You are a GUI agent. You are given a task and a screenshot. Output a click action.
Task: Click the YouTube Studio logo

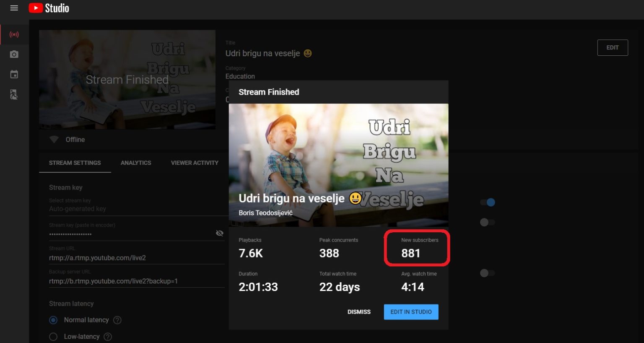(x=49, y=8)
